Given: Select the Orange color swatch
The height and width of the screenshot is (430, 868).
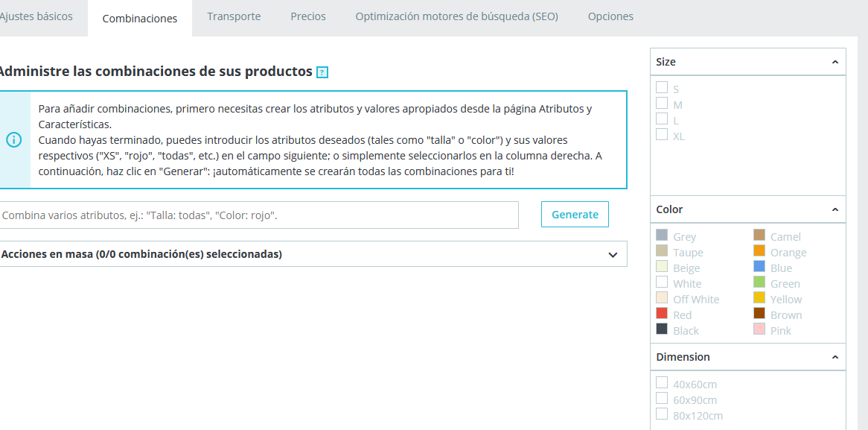Looking at the screenshot, I should coord(759,251).
